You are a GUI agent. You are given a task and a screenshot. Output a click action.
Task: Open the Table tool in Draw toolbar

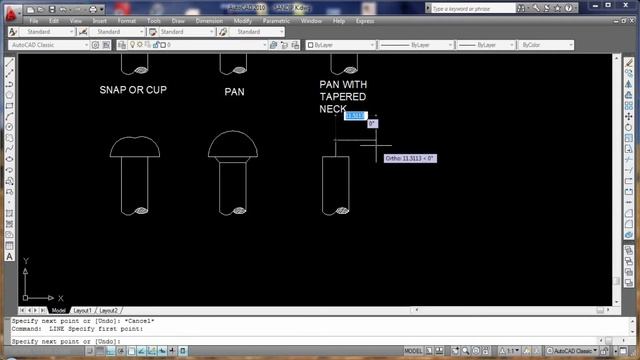click(x=10, y=245)
